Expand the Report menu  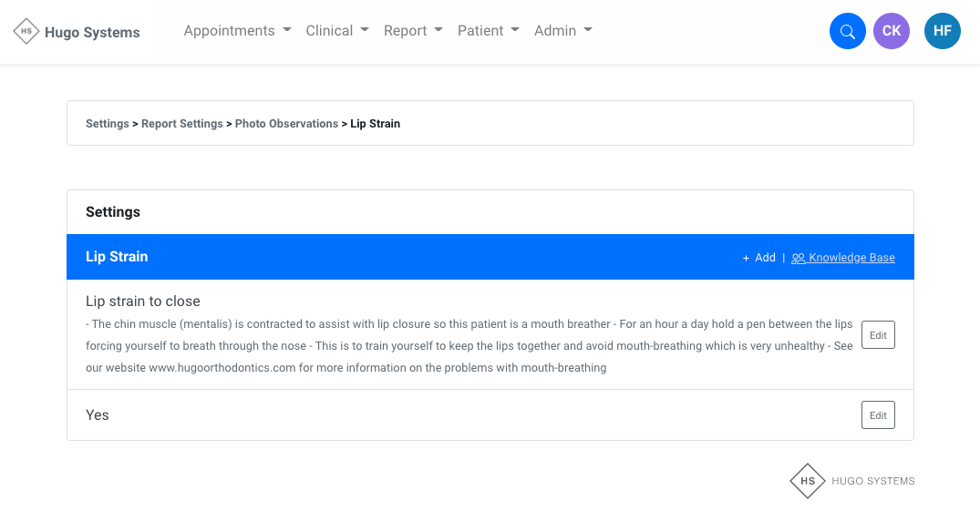point(413,31)
